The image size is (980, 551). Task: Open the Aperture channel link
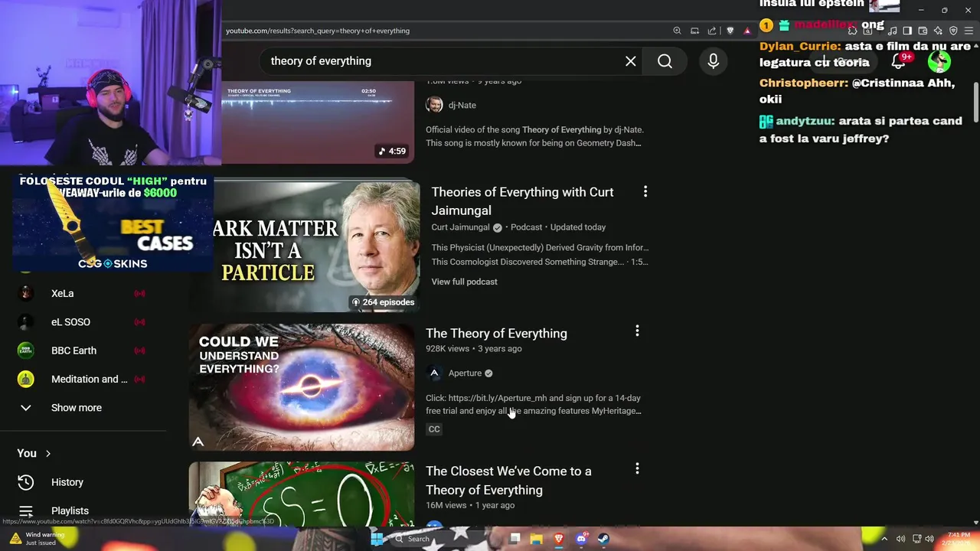pyautogui.click(x=465, y=373)
